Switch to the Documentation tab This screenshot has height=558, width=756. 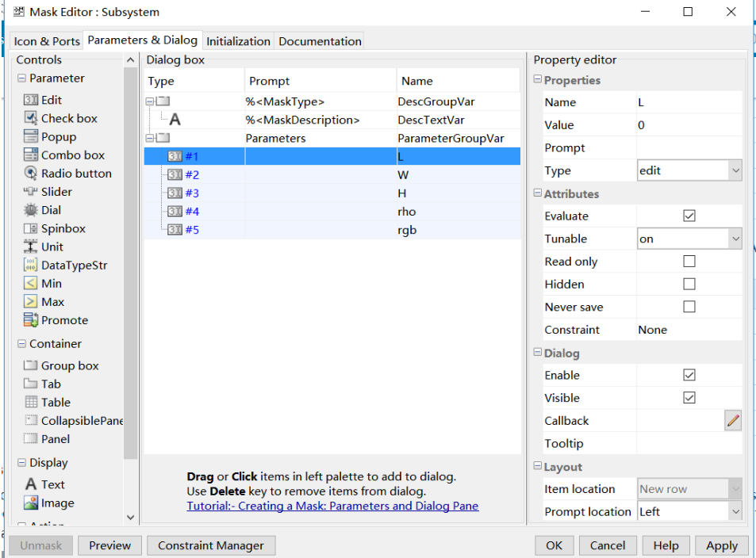click(x=320, y=41)
